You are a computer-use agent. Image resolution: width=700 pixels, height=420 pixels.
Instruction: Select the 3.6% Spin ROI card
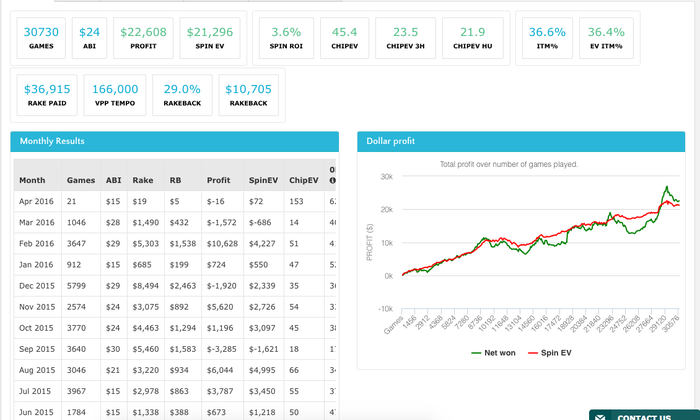coord(286,38)
